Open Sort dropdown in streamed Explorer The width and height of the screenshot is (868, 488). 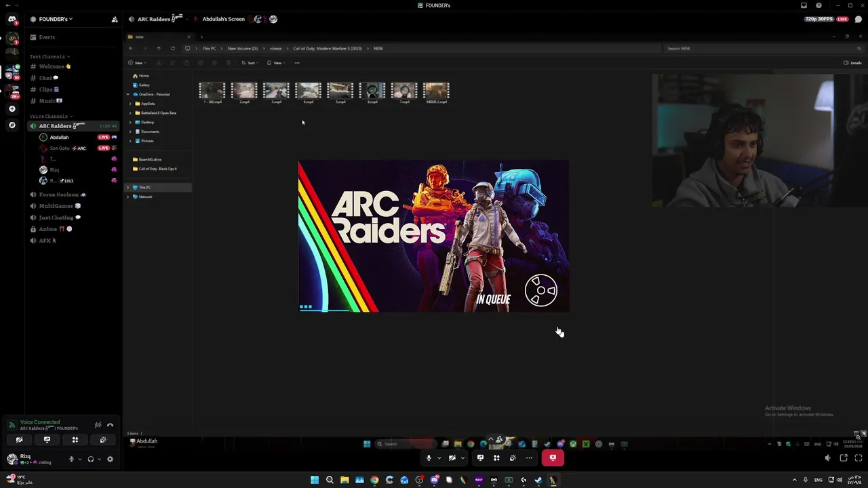point(250,63)
